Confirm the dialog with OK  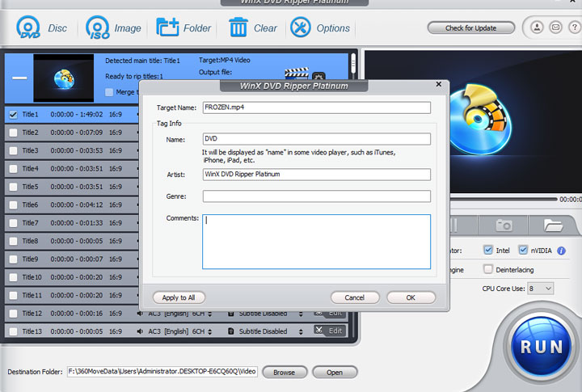pos(411,297)
